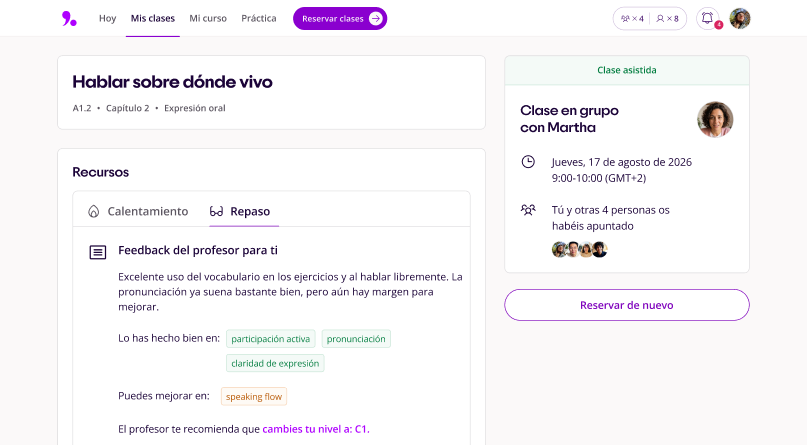
Task: Open the Hoy page
Action: [108, 19]
